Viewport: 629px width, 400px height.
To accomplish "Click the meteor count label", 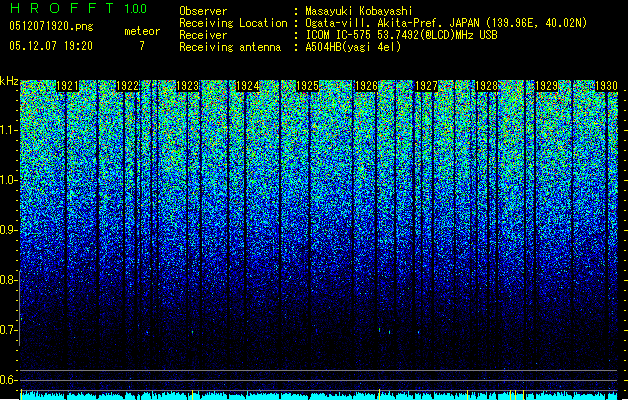I will pos(142,31).
